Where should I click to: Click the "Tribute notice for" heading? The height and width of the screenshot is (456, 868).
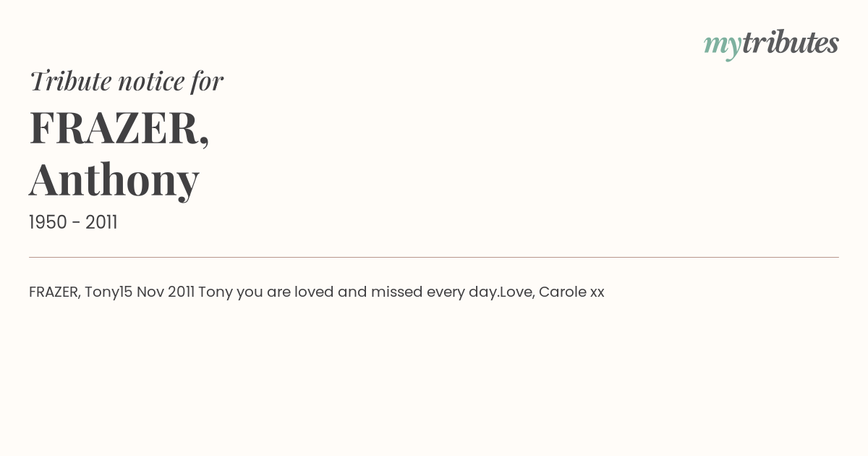point(126,81)
